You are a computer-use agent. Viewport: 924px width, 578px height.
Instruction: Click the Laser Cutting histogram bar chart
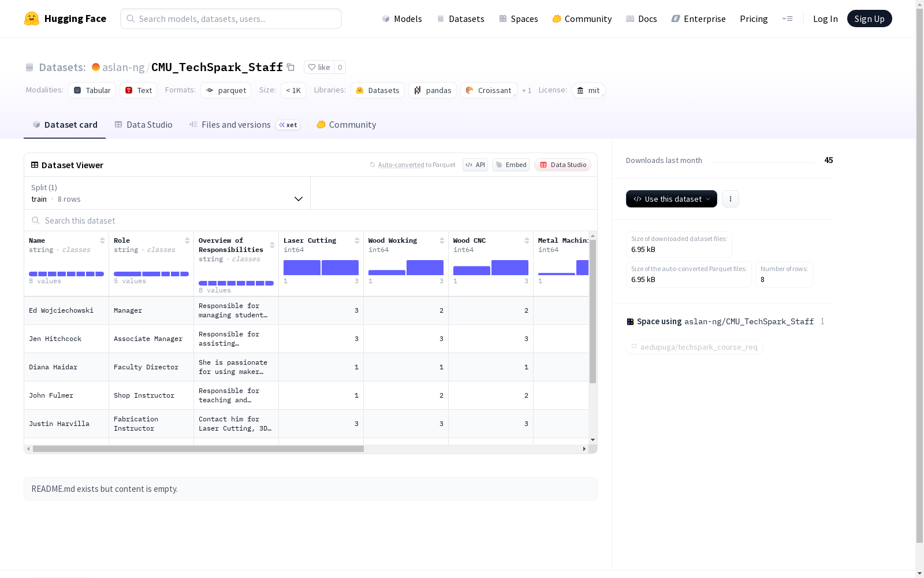pyautogui.click(x=321, y=268)
